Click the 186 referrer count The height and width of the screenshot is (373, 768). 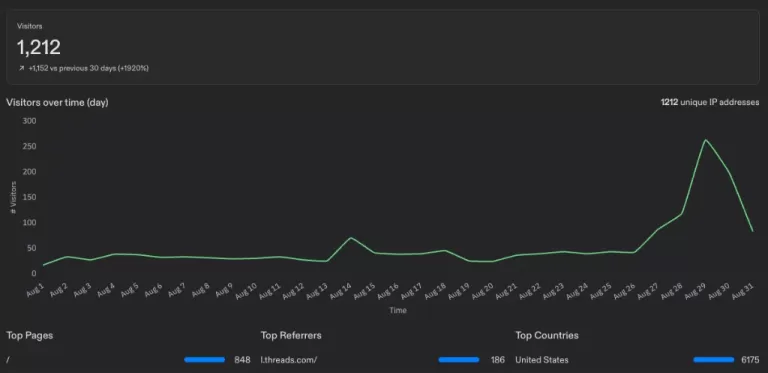[498, 360]
